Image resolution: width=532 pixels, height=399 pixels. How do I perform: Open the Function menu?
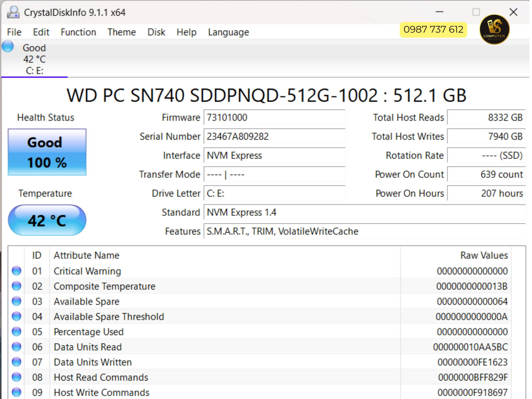coord(78,32)
